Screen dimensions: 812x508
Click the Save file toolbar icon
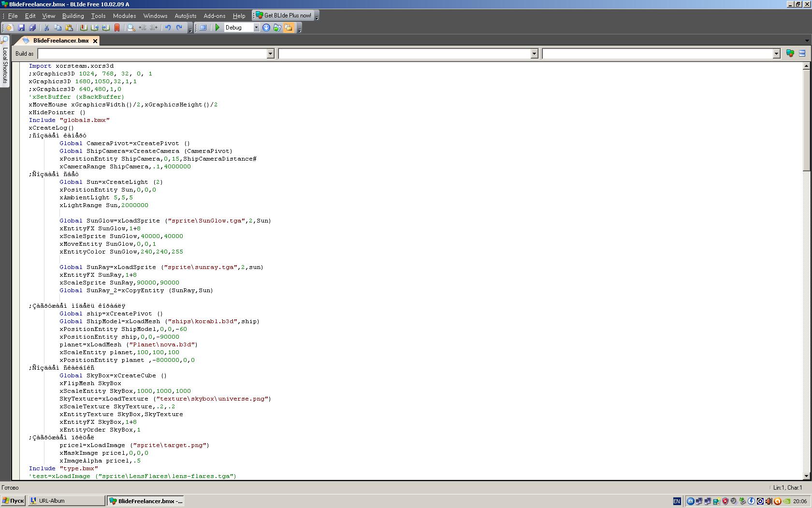[21, 28]
